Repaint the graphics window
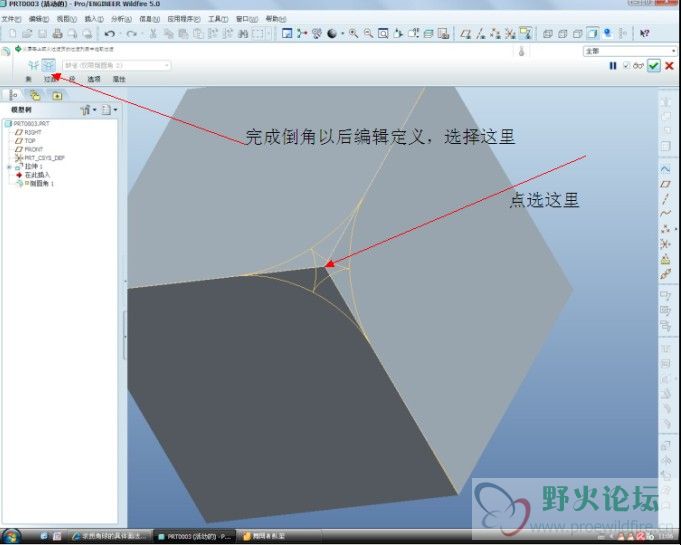The image size is (683, 545). tap(287, 34)
